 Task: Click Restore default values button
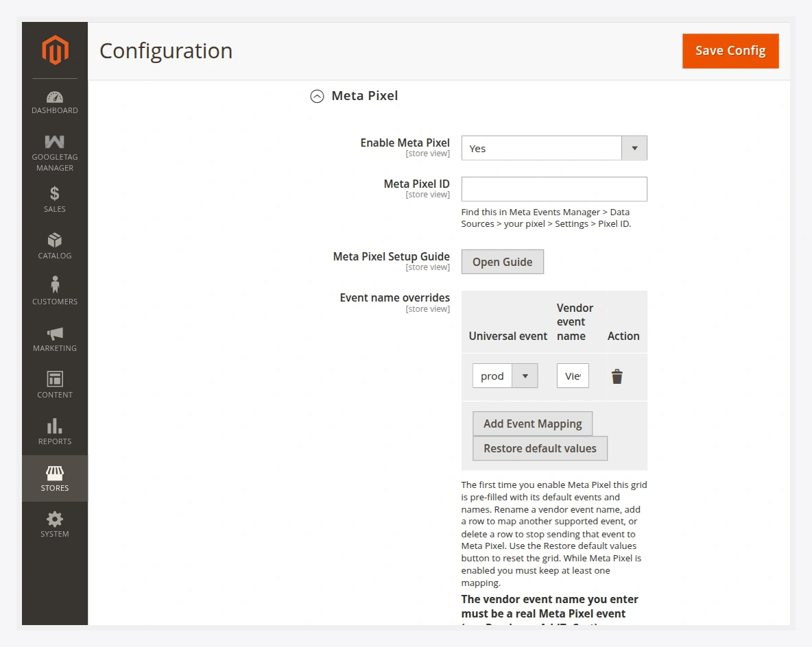[x=540, y=448]
